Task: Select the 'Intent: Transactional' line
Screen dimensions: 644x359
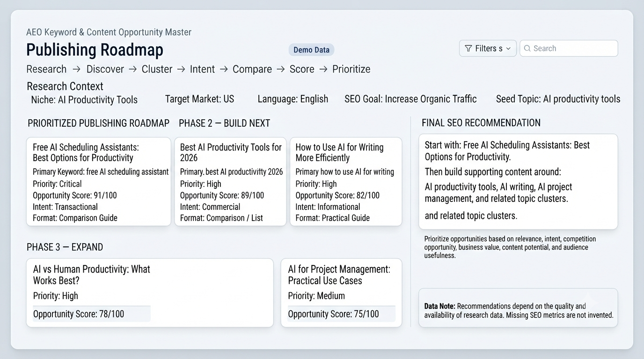Action: coord(65,207)
